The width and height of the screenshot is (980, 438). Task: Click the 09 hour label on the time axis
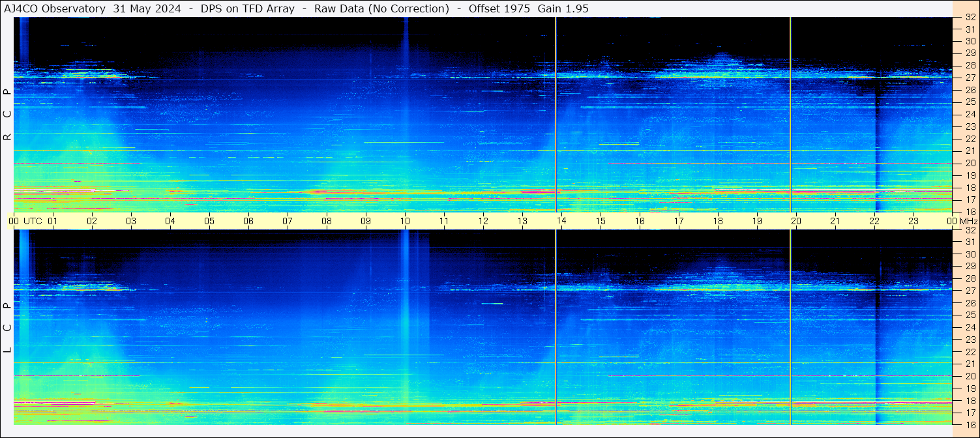366,221
